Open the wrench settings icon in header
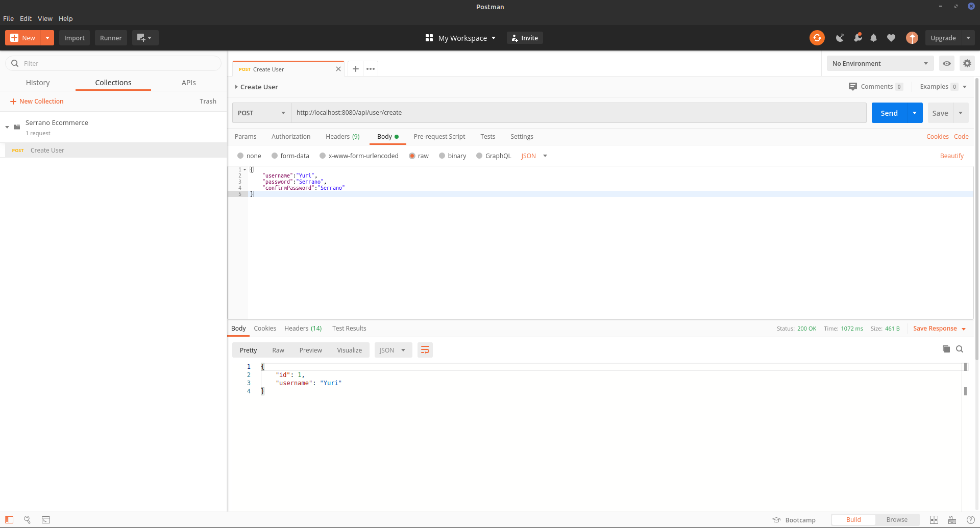This screenshot has width=980, height=528. (x=857, y=38)
